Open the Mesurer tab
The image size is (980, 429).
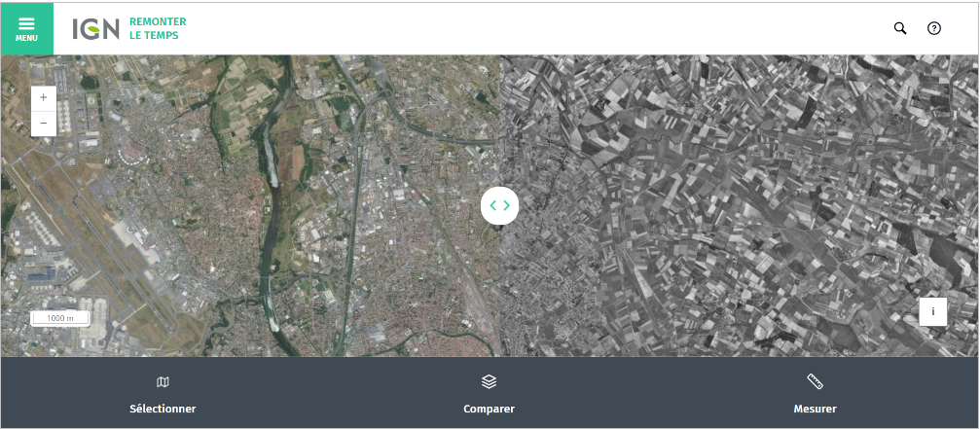click(815, 409)
